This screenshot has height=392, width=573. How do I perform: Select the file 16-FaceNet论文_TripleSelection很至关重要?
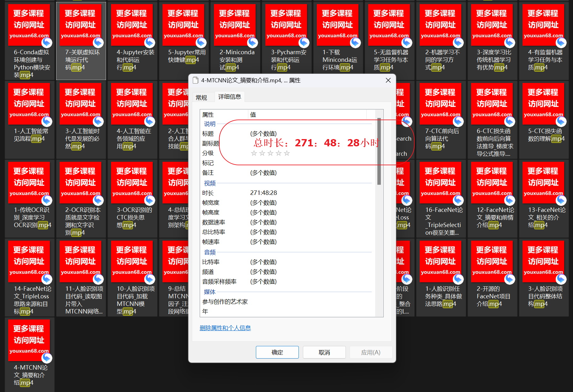pyautogui.click(x=441, y=199)
